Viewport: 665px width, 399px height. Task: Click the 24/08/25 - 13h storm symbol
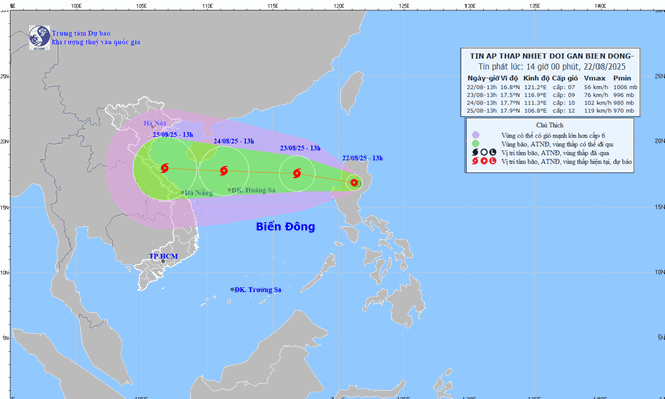click(x=224, y=171)
